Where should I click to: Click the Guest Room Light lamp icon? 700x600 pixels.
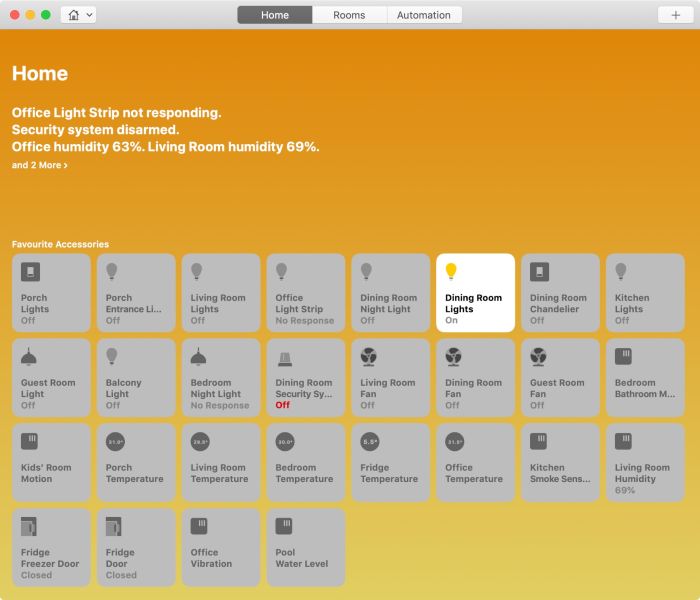pos(29,357)
